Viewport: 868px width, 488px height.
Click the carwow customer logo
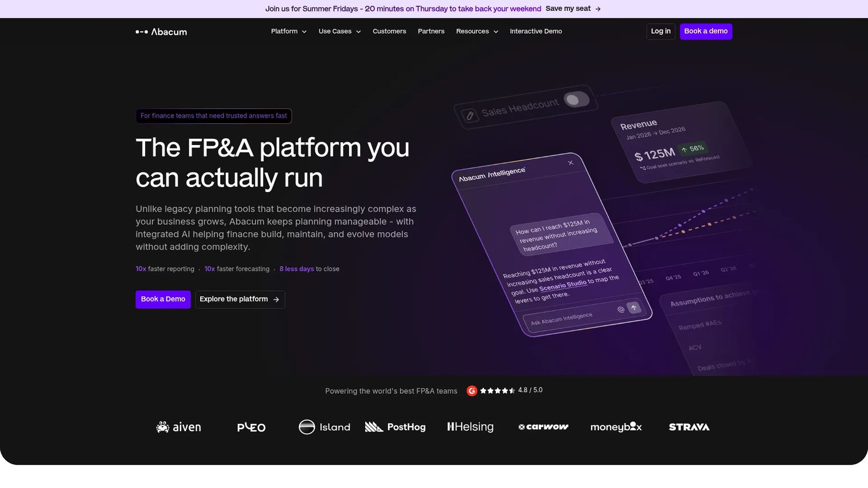click(x=543, y=427)
